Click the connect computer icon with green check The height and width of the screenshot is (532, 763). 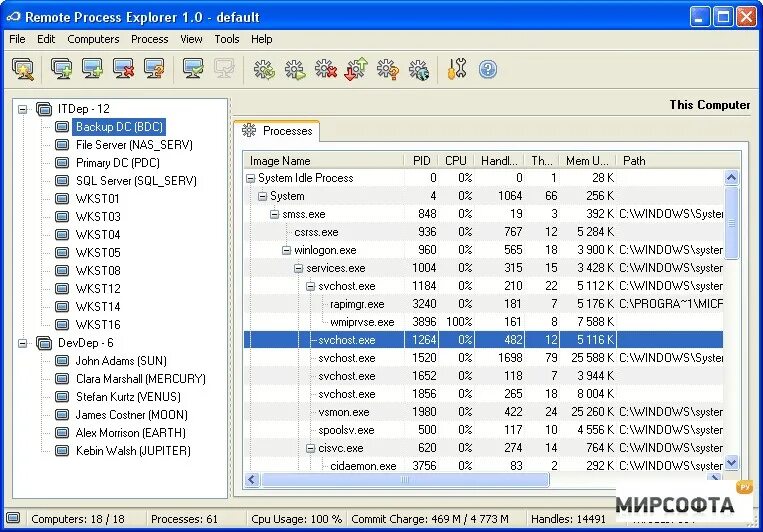tap(194, 69)
